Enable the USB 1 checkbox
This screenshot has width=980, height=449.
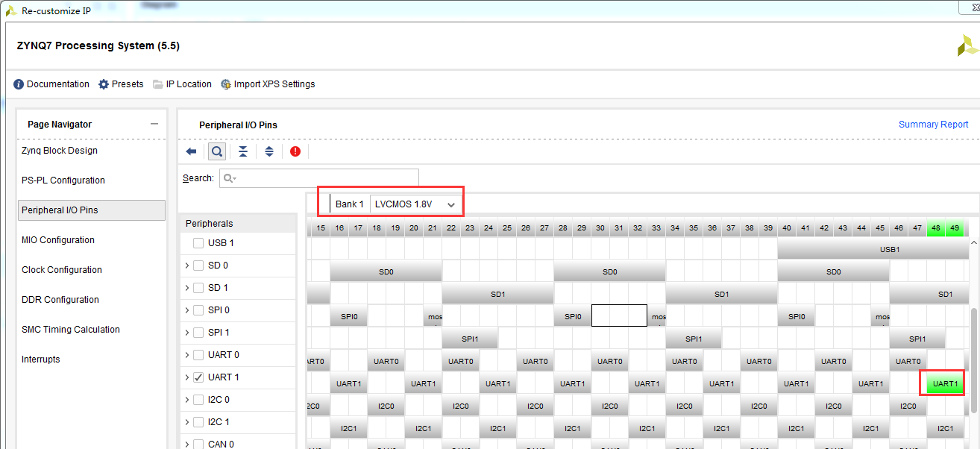pyautogui.click(x=198, y=243)
